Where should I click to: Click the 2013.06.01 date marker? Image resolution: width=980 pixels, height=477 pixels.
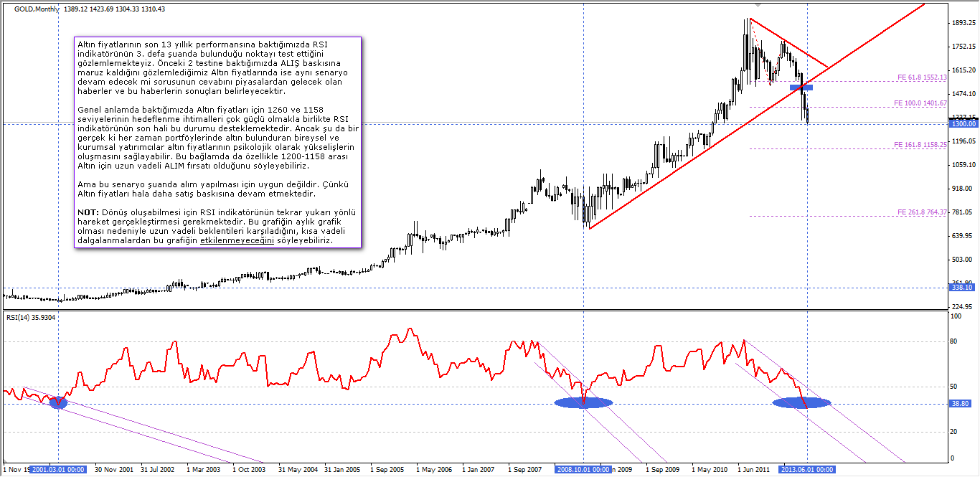[807, 470]
